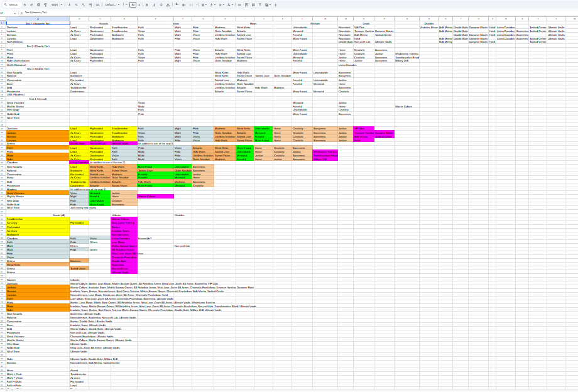Select the 'Test 4 (Infernal)' cell
The width and height of the screenshot is (578, 392).
[38, 99]
